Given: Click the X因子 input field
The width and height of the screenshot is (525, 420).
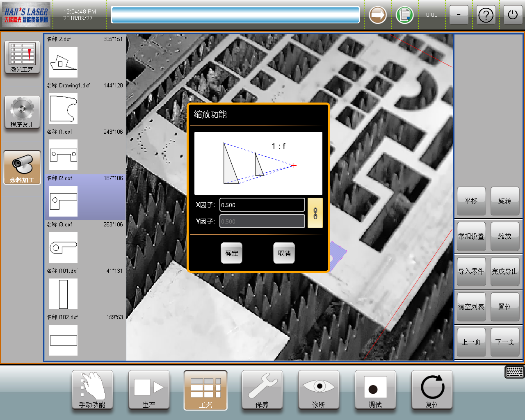Looking at the screenshot, I should pyautogui.click(x=262, y=205).
